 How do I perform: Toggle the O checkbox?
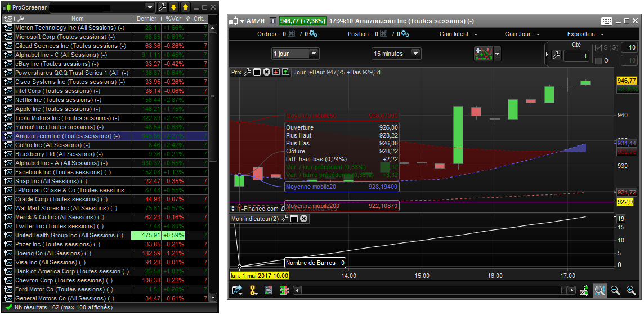pyautogui.click(x=598, y=61)
